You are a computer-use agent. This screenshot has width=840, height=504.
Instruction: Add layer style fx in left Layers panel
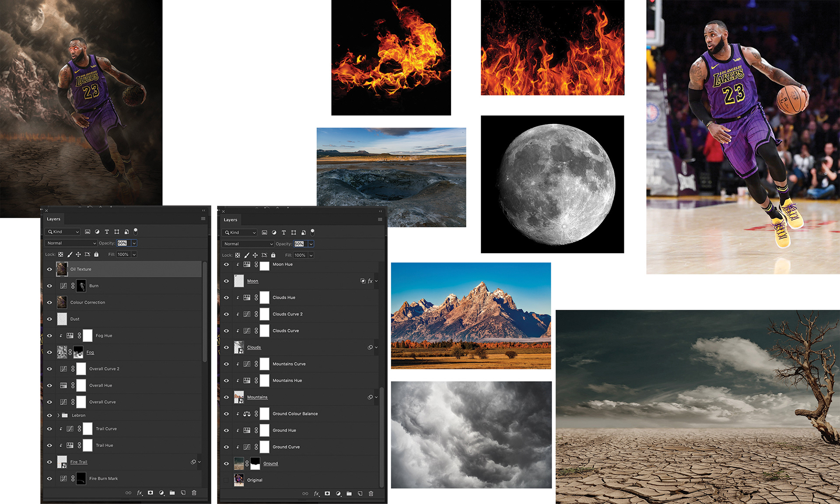pyautogui.click(x=140, y=493)
